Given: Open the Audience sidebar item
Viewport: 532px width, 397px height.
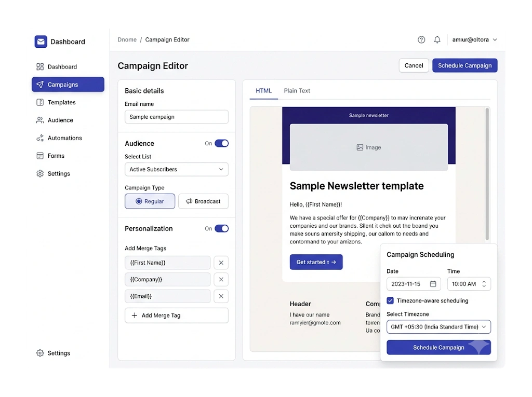Looking at the screenshot, I should pyautogui.click(x=68, y=120).
